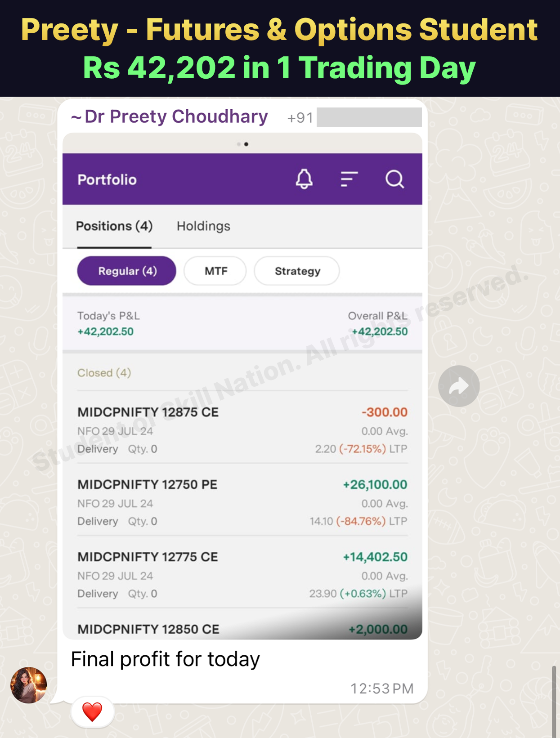Tap the Overall P&L value

click(380, 331)
